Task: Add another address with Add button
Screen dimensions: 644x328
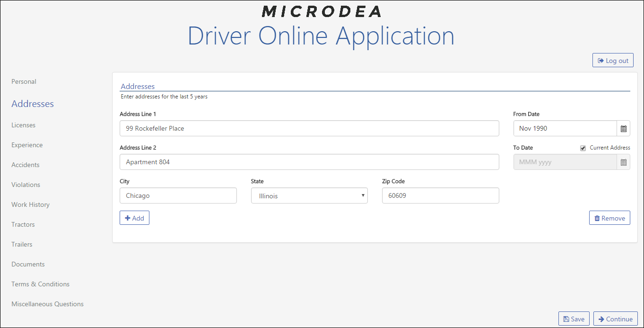Action: (x=134, y=218)
